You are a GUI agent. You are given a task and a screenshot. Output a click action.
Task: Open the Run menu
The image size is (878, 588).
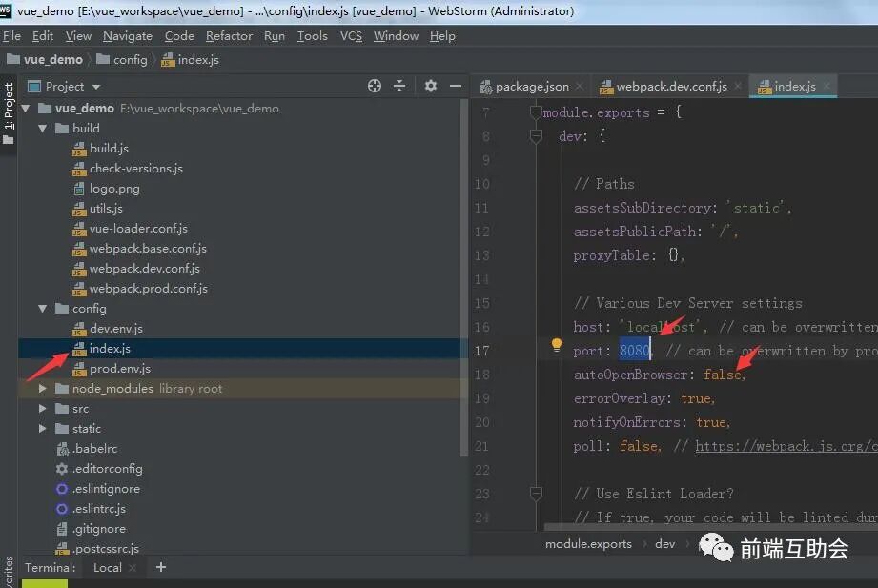point(275,36)
